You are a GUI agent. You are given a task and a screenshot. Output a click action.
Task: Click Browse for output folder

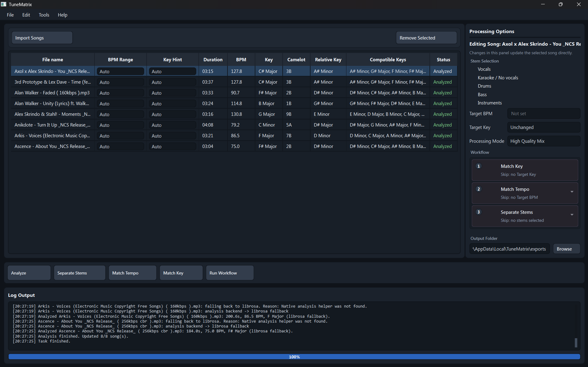pyautogui.click(x=567, y=249)
